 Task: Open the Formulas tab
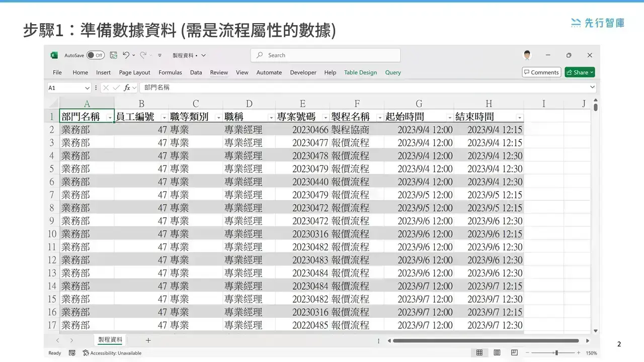click(170, 72)
